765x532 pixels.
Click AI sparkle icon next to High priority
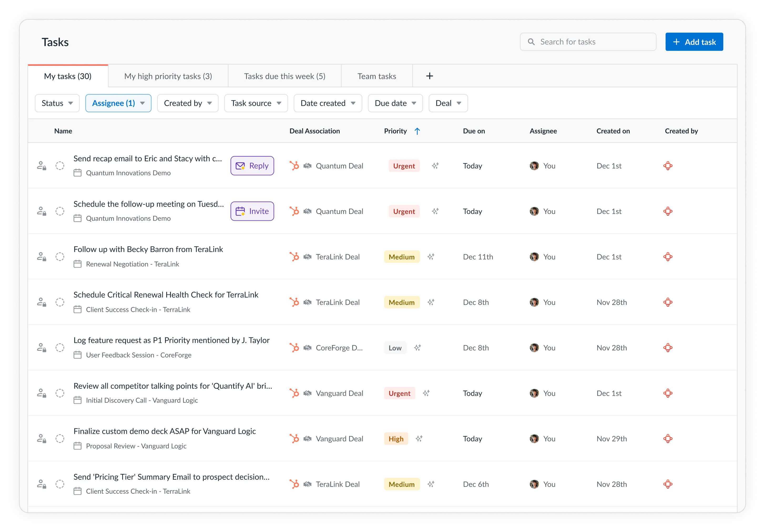(x=419, y=439)
